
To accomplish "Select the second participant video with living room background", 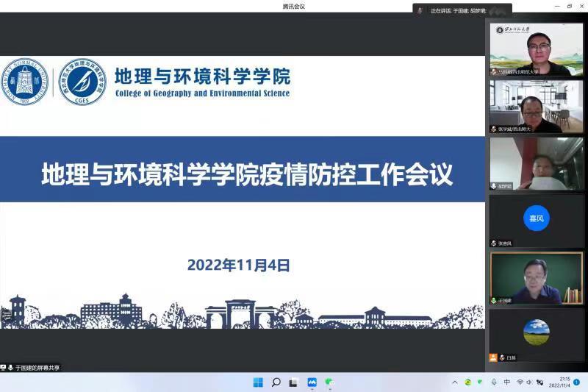I will (x=536, y=106).
